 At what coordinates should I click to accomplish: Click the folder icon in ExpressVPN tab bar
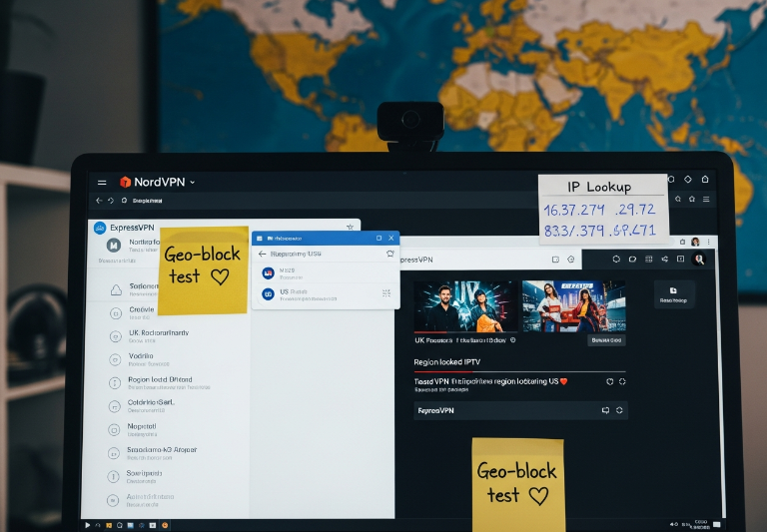point(555,260)
